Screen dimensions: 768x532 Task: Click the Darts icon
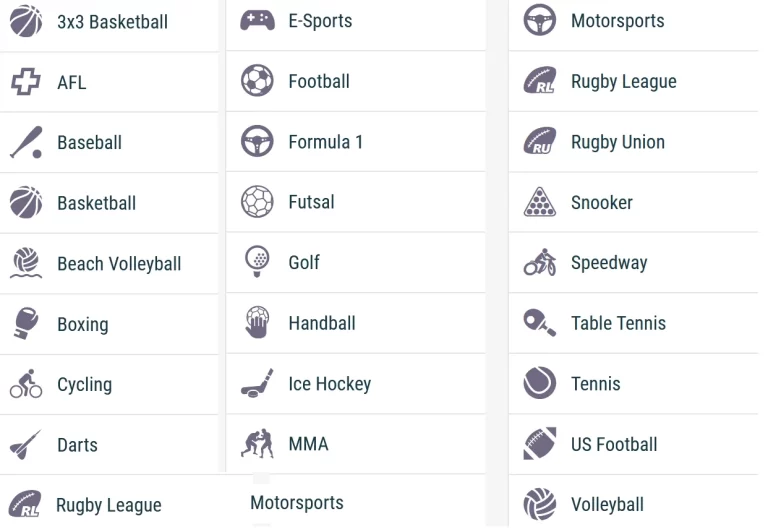point(26,445)
